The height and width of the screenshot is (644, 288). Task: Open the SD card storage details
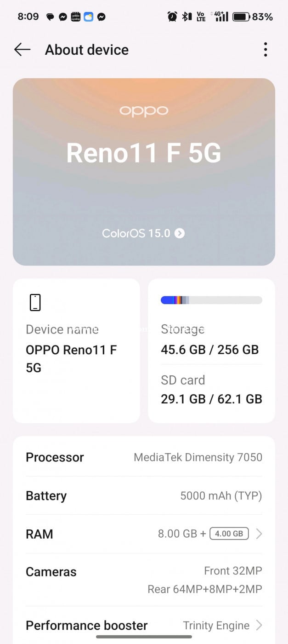[x=211, y=390]
